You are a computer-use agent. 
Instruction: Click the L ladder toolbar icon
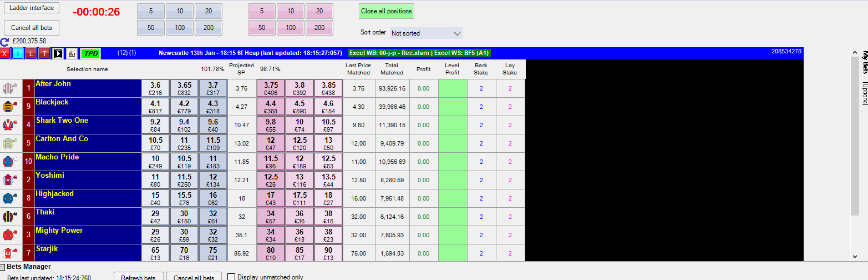tap(31, 53)
